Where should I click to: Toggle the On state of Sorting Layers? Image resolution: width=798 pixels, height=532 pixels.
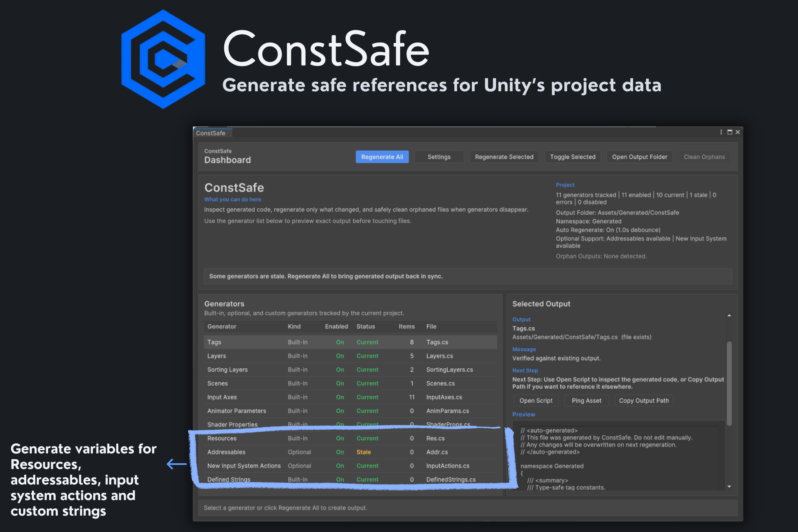pyautogui.click(x=340, y=370)
